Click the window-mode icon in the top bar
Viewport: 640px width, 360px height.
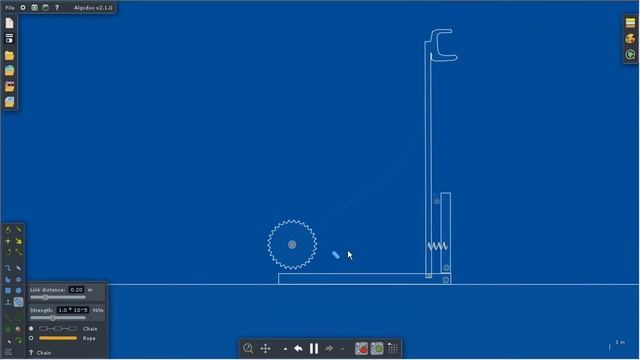tap(45, 7)
